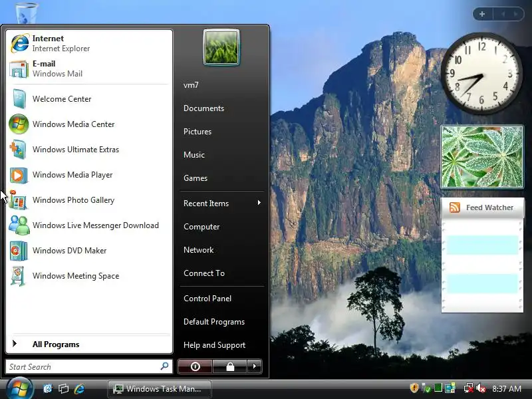Open the Games folder
This screenshot has width=532, height=399.
(196, 178)
